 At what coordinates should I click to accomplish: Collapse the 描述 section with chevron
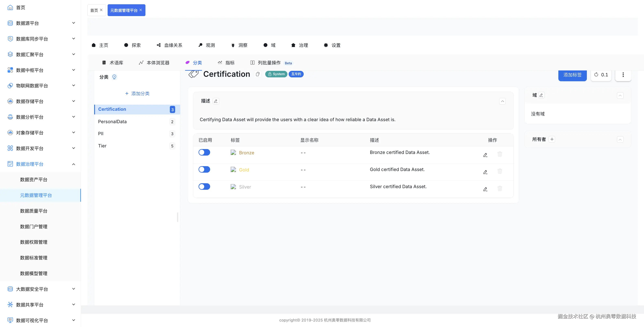coord(502,101)
